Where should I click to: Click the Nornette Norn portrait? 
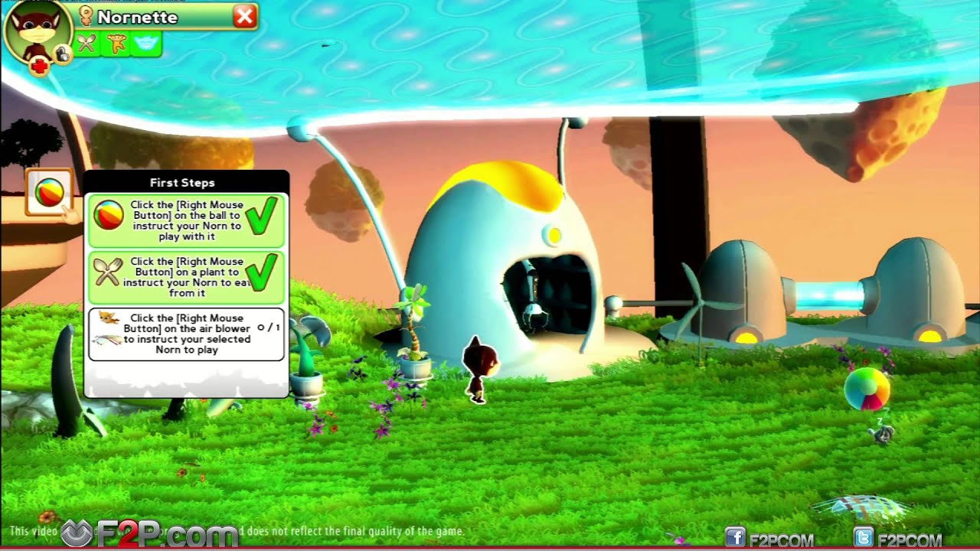tap(38, 34)
